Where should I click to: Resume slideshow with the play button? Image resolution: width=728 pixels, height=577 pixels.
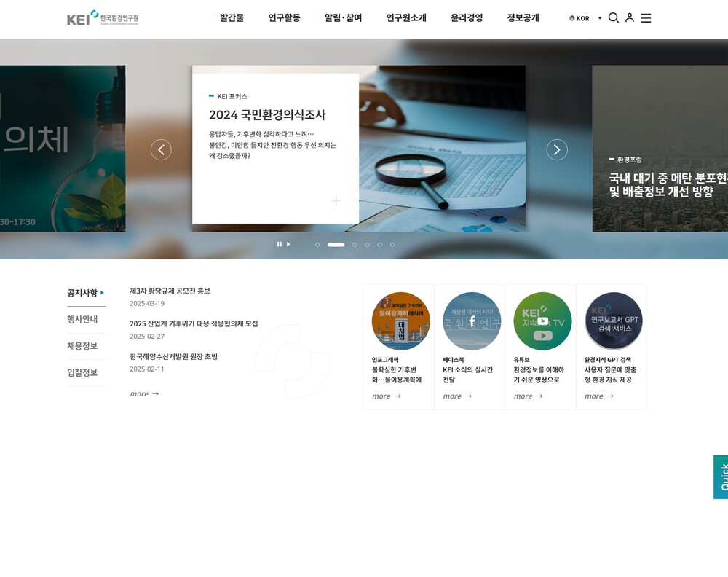point(288,244)
